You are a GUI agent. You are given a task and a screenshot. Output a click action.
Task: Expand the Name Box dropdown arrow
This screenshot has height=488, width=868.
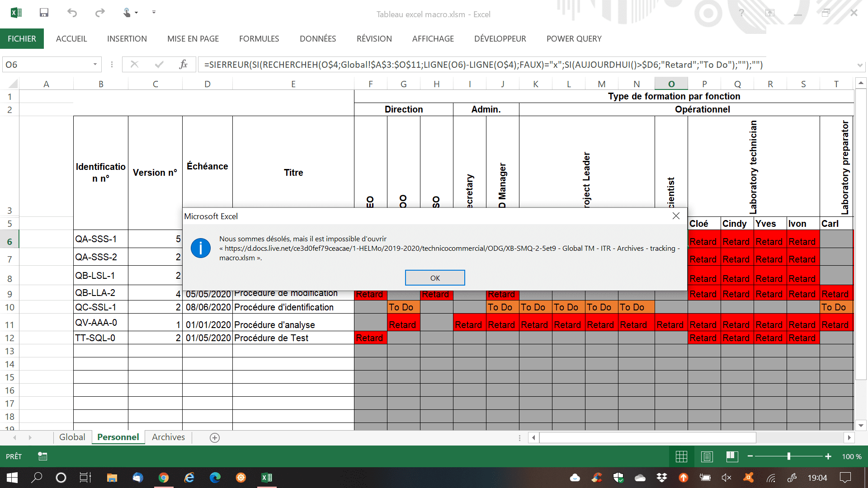coord(95,65)
